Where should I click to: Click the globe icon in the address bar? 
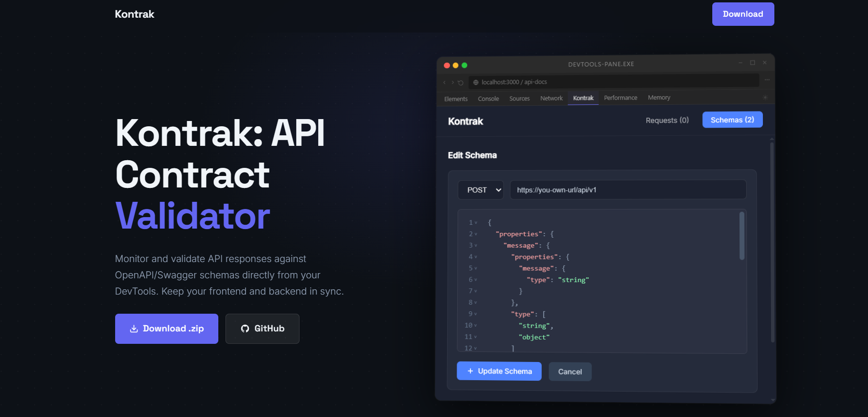[476, 82]
